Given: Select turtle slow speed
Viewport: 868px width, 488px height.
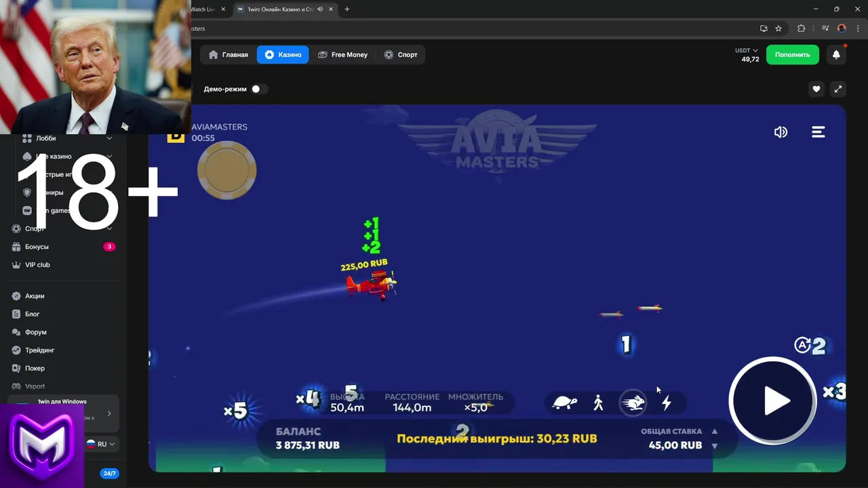Looking at the screenshot, I should click(x=565, y=403).
